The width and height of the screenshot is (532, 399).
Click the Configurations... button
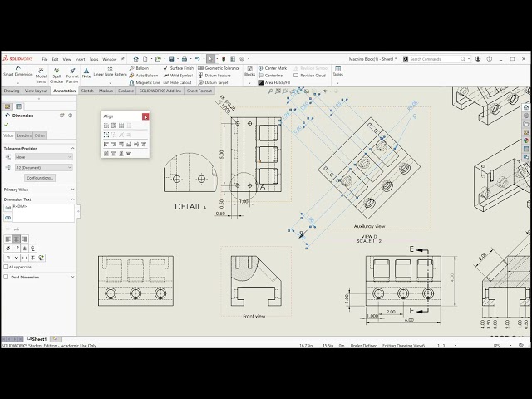point(40,178)
